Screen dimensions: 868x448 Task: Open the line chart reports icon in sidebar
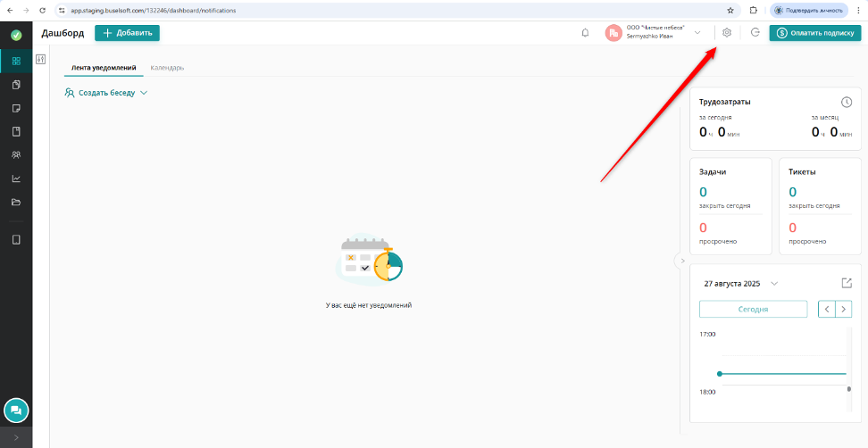16,178
